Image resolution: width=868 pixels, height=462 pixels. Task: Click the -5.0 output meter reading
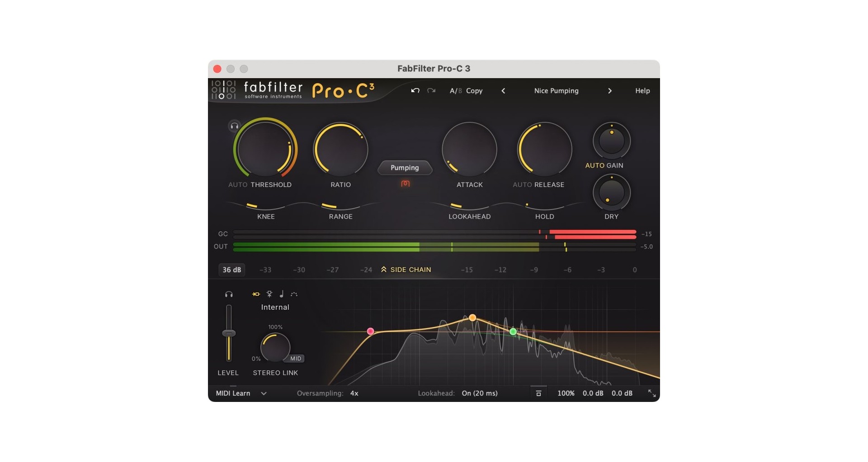[646, 247]
